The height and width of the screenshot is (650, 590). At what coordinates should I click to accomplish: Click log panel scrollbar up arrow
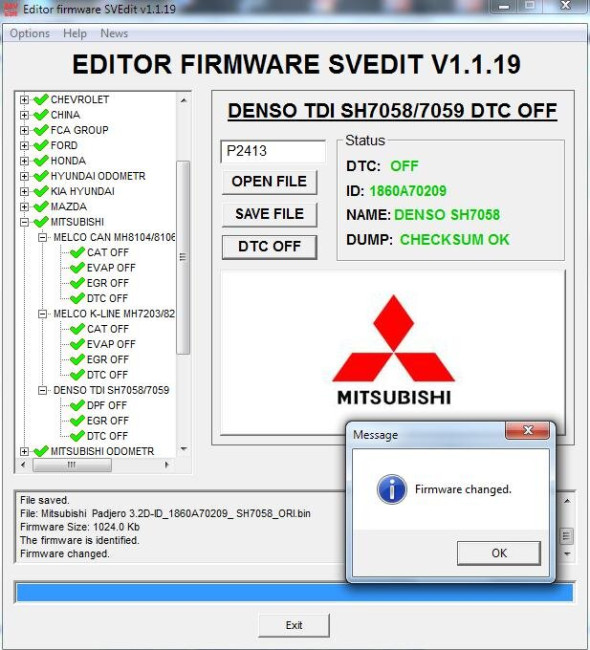567,502
